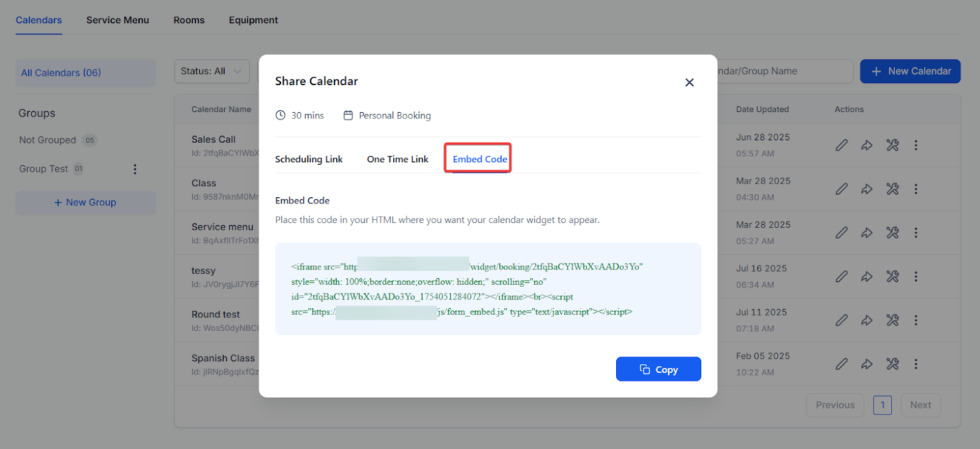Image resolution: width=980 pixels, height=449 pixels.
Task: Share the Spanish Class calendar
Action: (x=867, y=364)
